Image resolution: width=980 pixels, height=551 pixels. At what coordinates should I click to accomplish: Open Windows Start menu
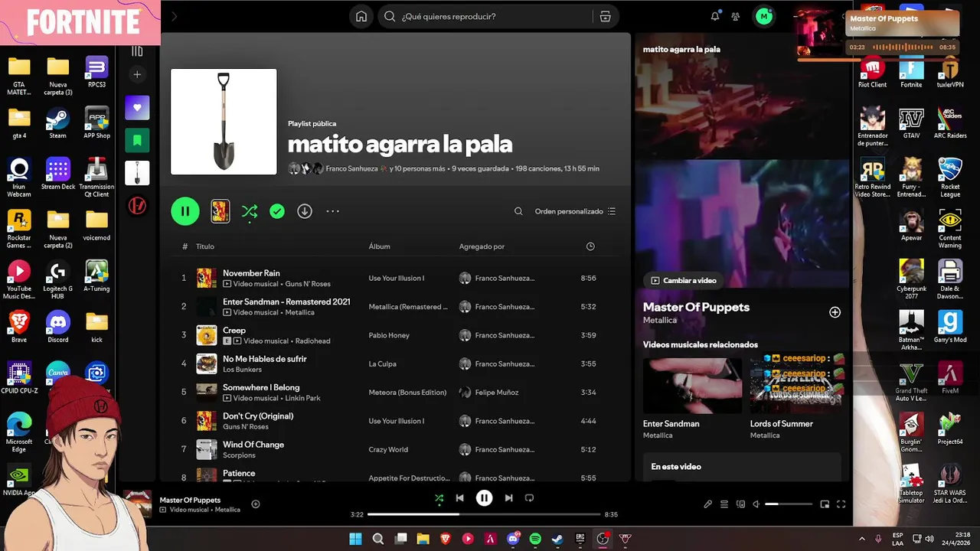coord(356,539)
